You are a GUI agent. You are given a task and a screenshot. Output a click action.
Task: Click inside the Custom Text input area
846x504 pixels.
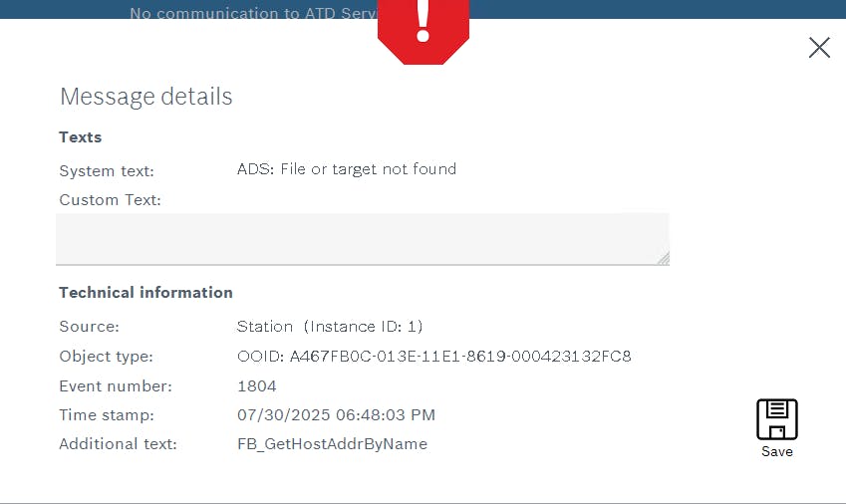click(363, 239)
